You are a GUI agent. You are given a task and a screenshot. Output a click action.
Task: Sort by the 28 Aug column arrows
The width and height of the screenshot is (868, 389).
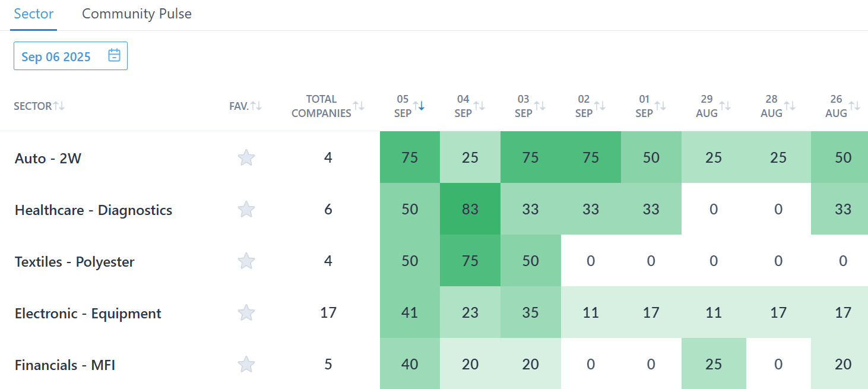[789, 106]
